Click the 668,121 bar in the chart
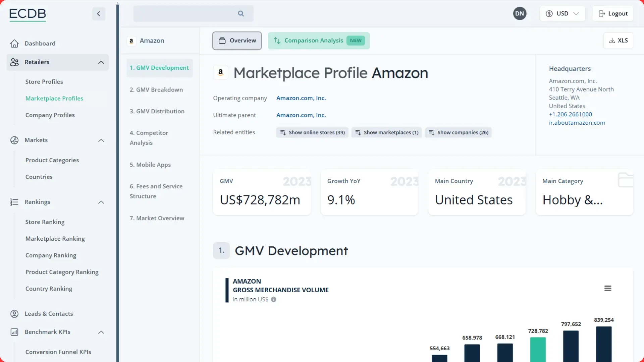The height and width of the screenshot is (362, 644). click(505, 353)
